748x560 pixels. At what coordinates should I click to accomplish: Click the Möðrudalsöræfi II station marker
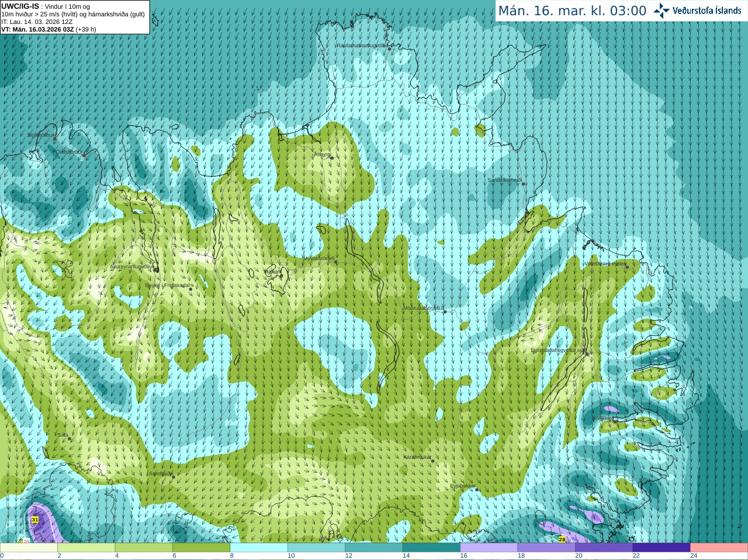[445, 312]
